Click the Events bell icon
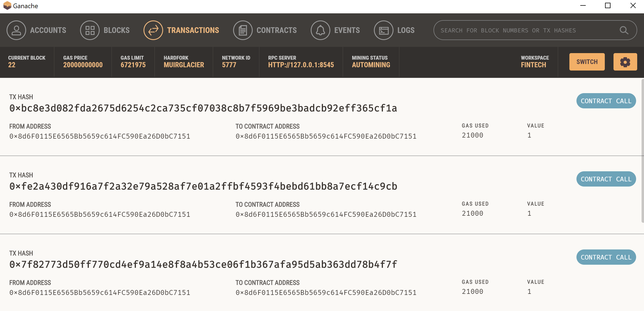 pyautogui.click(x=321, y=30)
